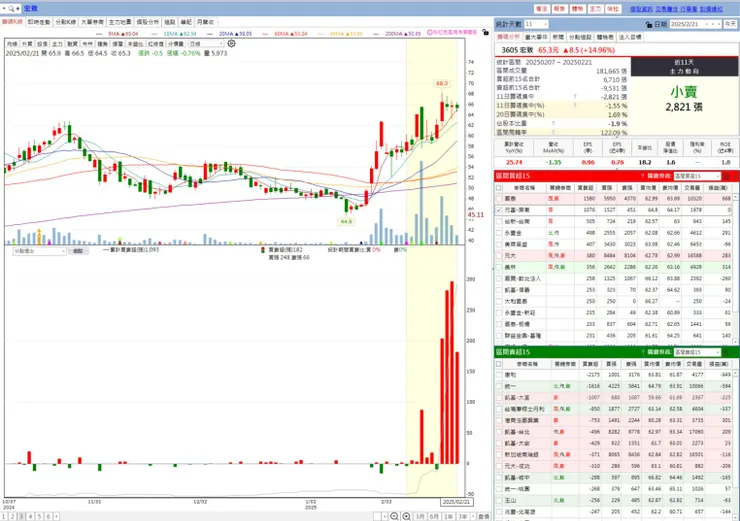Toggle the 融資 chart indicator button
This screenshot has width=740, height=521.
click(x=73, y=44)
